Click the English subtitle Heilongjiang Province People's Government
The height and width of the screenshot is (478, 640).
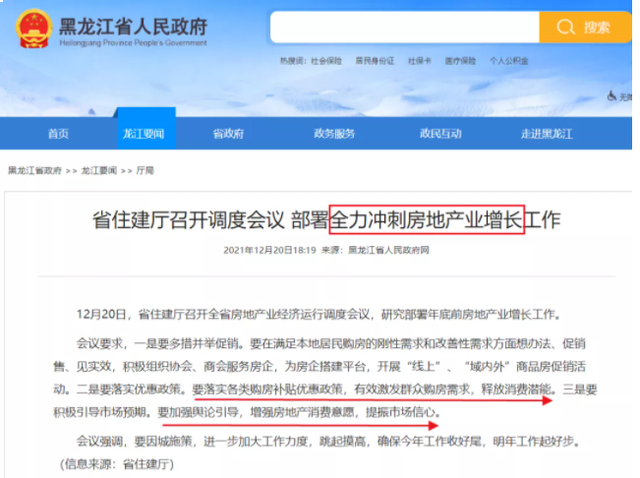click(x=133, y=43)
